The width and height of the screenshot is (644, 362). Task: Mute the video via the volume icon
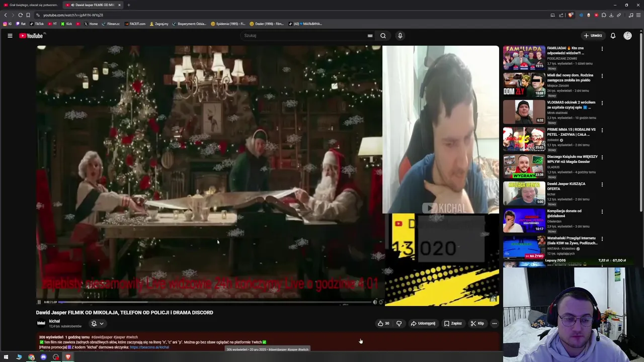pos(375,302)
